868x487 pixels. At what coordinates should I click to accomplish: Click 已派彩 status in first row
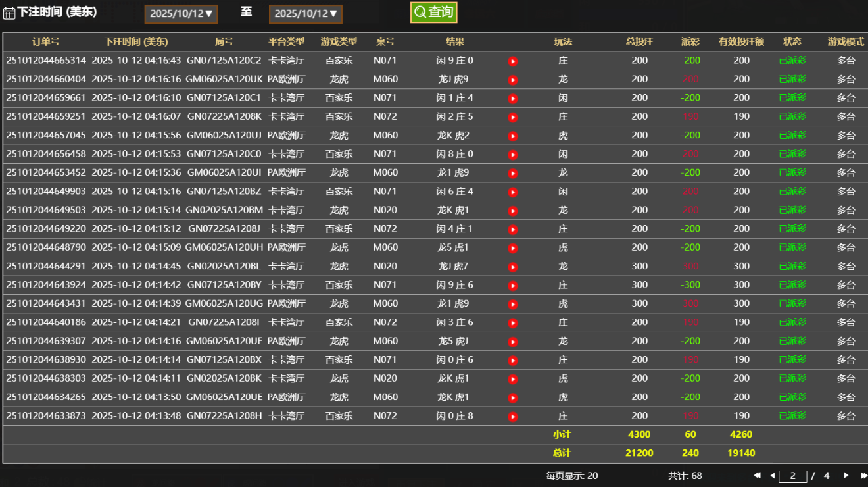(792, 61)
